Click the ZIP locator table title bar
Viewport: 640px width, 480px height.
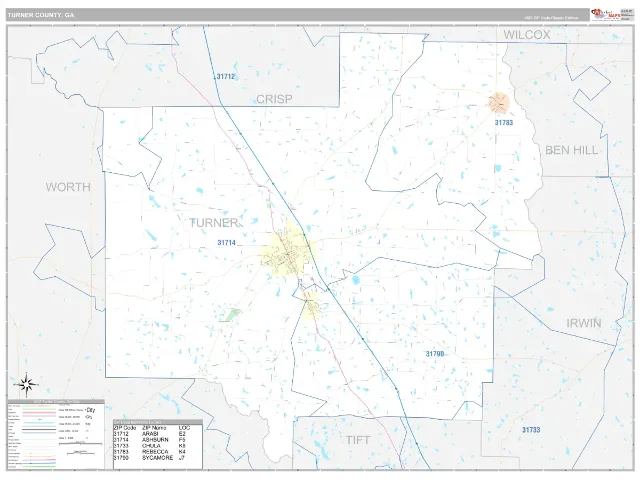pos(158,422)
